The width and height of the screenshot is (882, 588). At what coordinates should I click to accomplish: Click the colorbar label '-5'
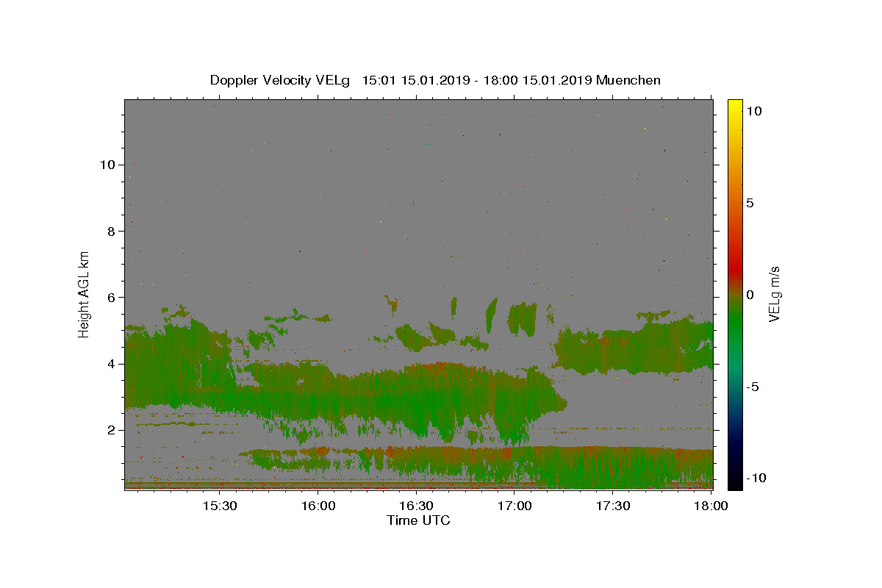pyautogui.click(x=752, y=387)
